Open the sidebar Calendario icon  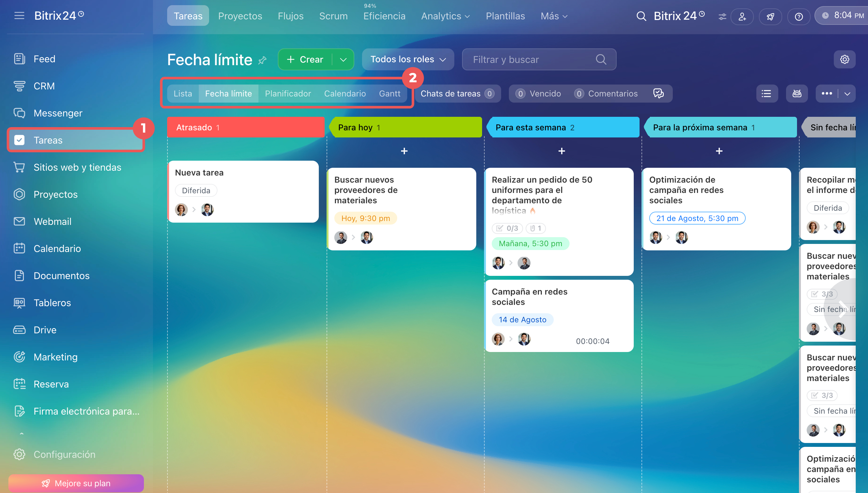pos(19,248)
